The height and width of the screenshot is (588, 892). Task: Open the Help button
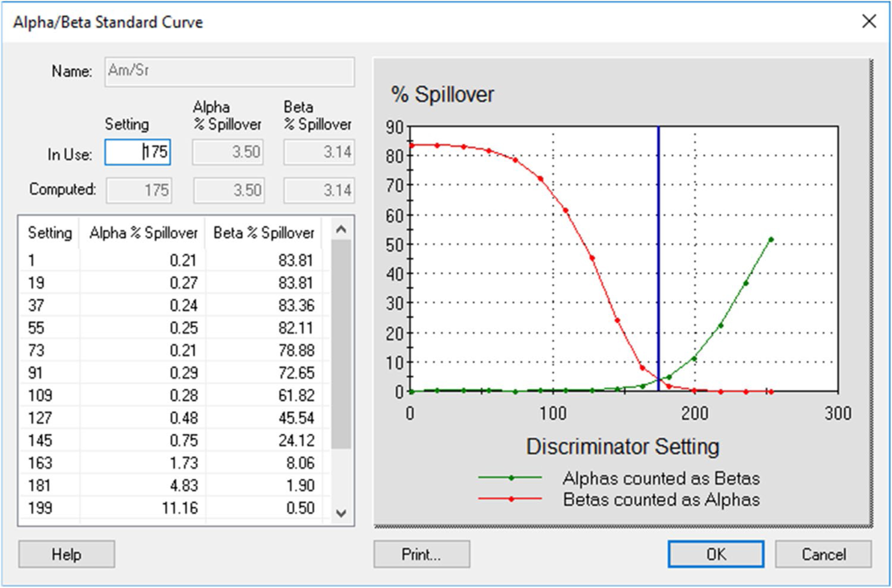pyautogui.click(x=66, y=554)
